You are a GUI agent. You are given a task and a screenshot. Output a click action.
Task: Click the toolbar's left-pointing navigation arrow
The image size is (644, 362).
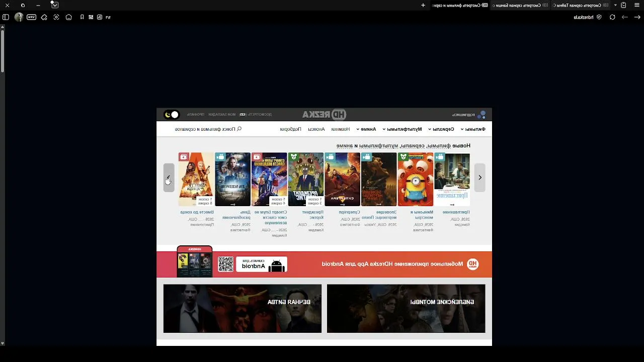(625, 17)
